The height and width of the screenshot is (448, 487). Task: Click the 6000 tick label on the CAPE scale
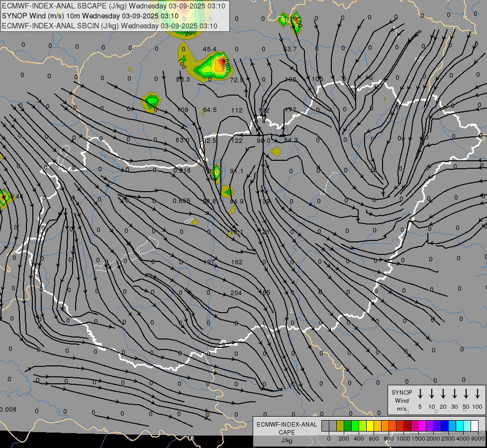(478, 439)
